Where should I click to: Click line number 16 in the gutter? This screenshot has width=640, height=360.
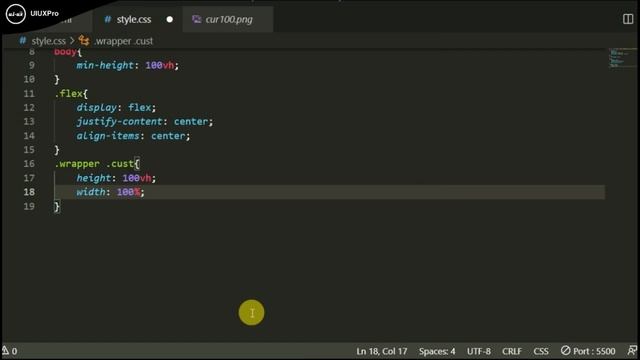(29, 164)
